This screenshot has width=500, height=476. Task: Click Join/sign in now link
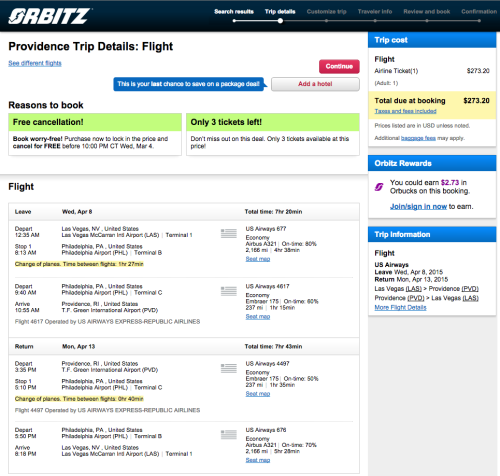(418, 206)
